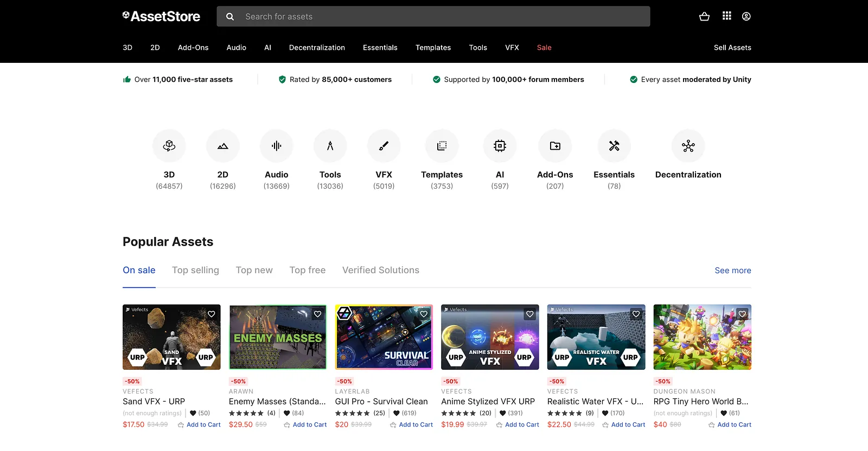Add Anime Stylized VFX URP to cart
The image size is (868, 451).
click(518, 425)
